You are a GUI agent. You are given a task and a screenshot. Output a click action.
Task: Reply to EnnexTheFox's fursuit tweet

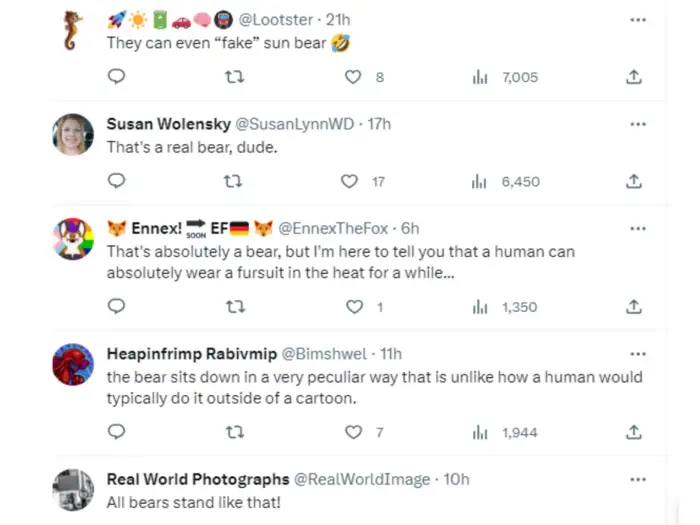[116, 307]
